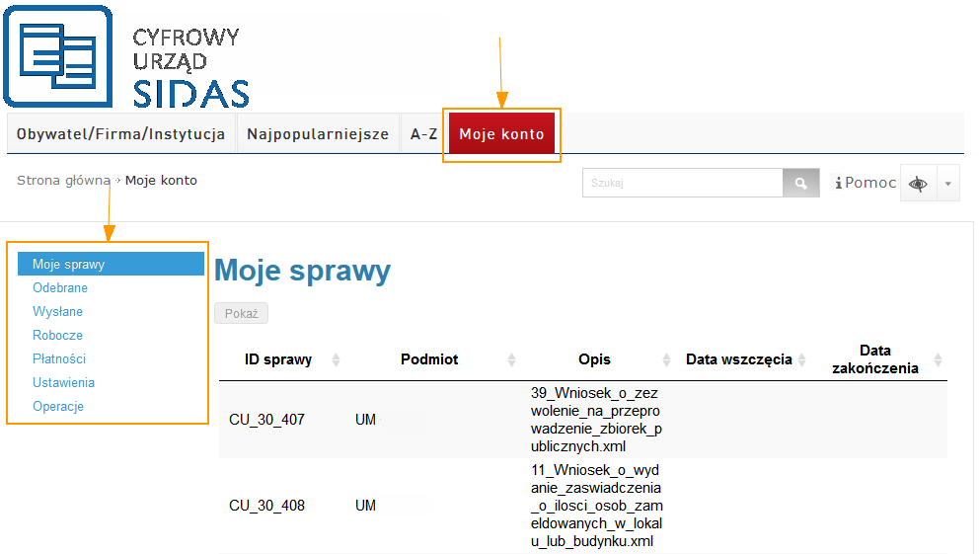The image size is (980, 554).
Task: Sort by Data wszczęcia column arrows
Action: pyautogui.click(x=802, y=360)
